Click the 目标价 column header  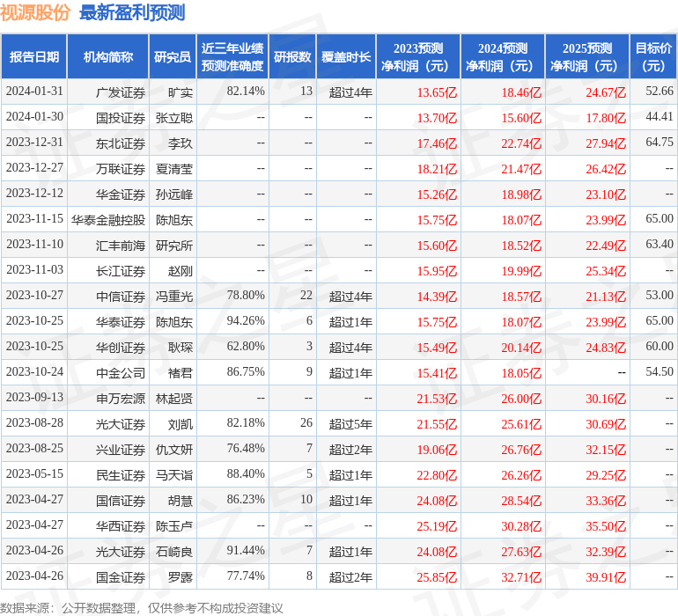[653, 57]
